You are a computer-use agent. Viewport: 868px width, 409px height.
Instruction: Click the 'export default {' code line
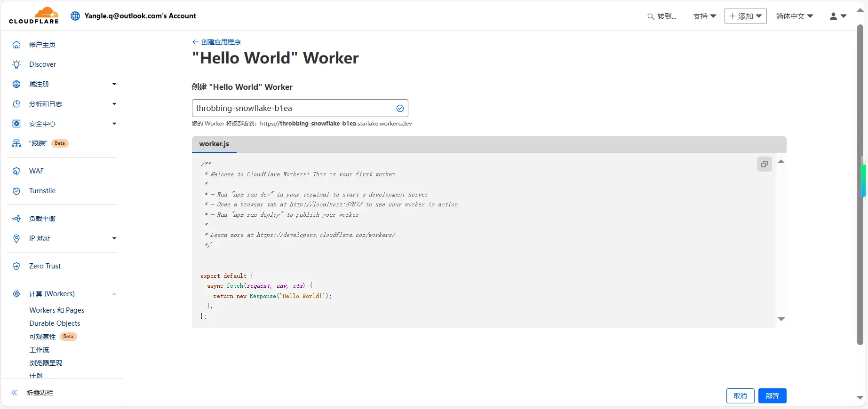tap(227, 276)
